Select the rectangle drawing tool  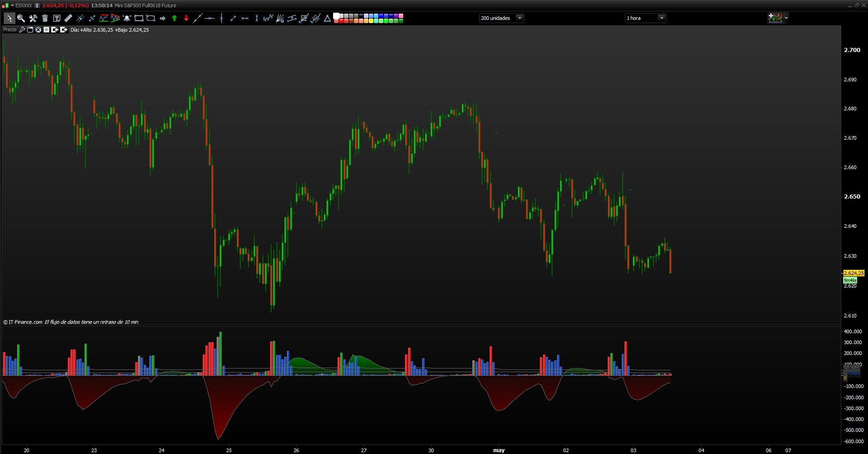pyautogui.click(x=139, y=18)
